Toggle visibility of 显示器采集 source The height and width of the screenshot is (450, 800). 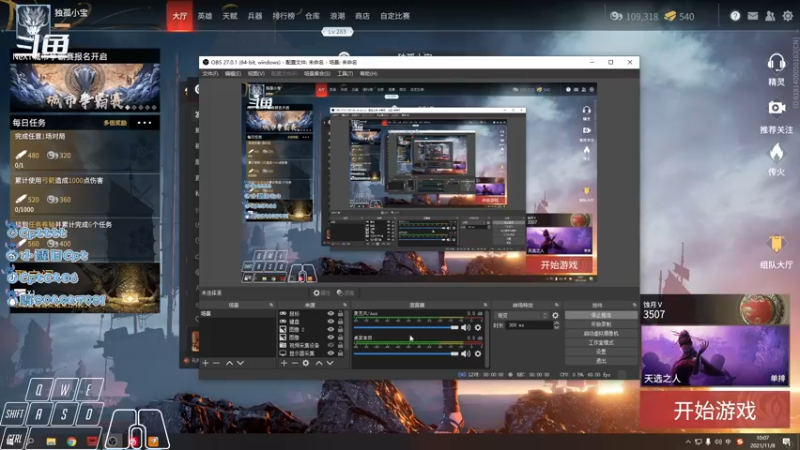[331, 353]
